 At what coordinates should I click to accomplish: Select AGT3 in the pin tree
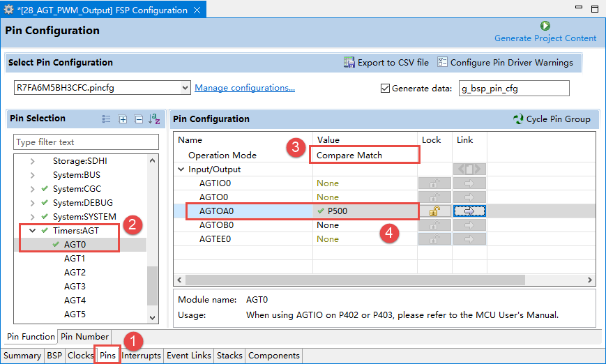75,287
